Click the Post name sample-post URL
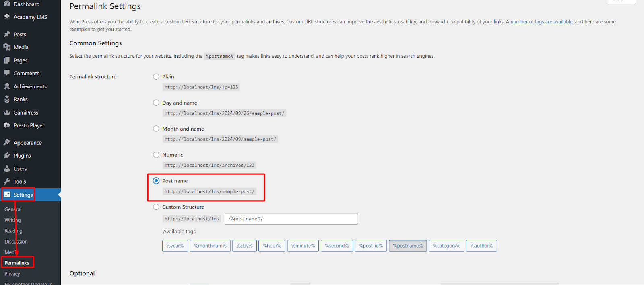This screenshot has height=285, width=644. tap(209, 191)
